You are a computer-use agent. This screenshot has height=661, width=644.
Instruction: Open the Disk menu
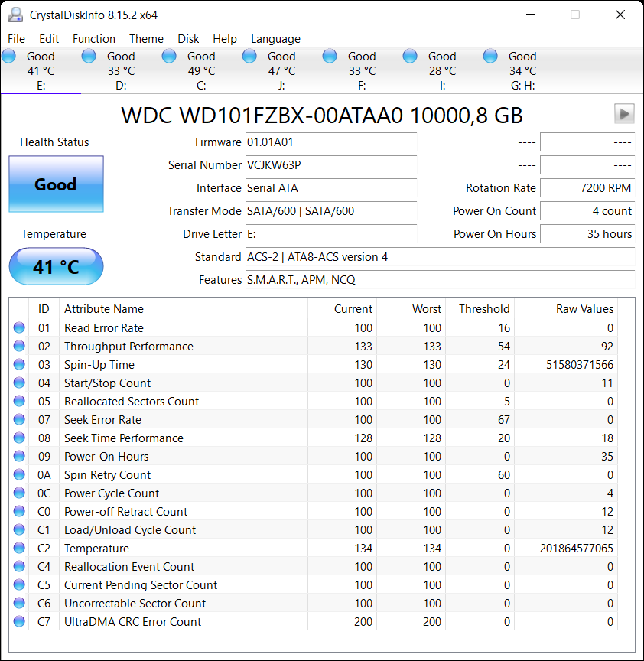click(x=188, y=39)
